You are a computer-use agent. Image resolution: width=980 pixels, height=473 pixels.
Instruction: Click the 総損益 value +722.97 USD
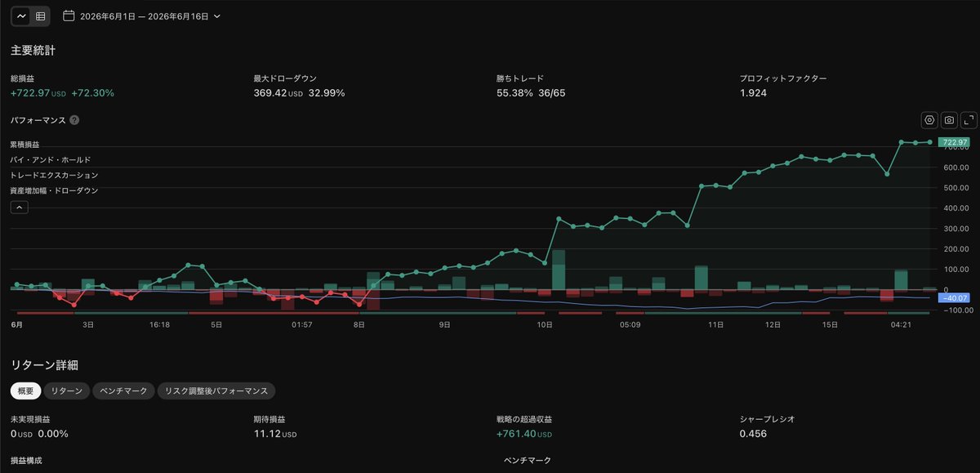[38, 93]
